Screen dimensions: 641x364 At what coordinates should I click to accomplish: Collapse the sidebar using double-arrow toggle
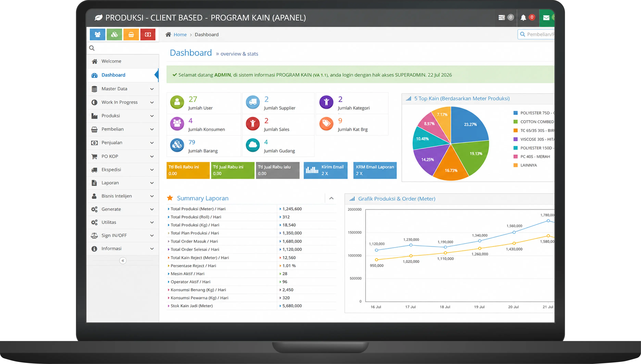coord(123,260)
